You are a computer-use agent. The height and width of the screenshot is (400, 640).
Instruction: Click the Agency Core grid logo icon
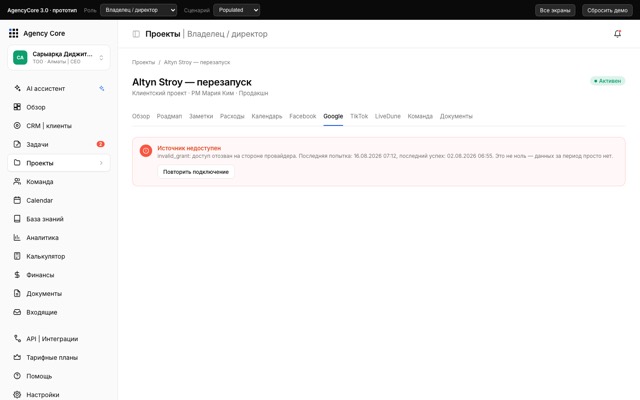point(13,33)
